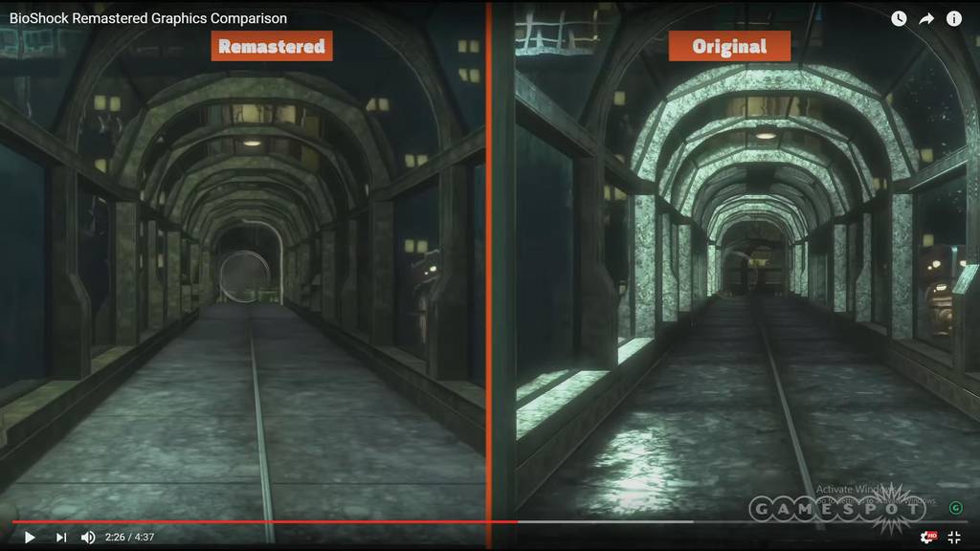Mute the video volume
The width and height of the screenshot is (980, 551).
88,537
